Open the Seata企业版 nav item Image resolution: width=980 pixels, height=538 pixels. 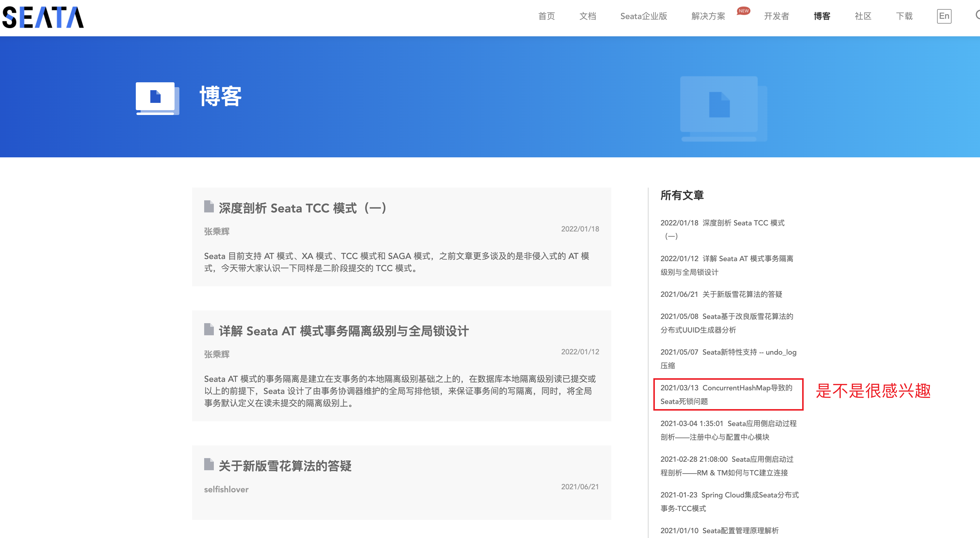coord(643,16)
